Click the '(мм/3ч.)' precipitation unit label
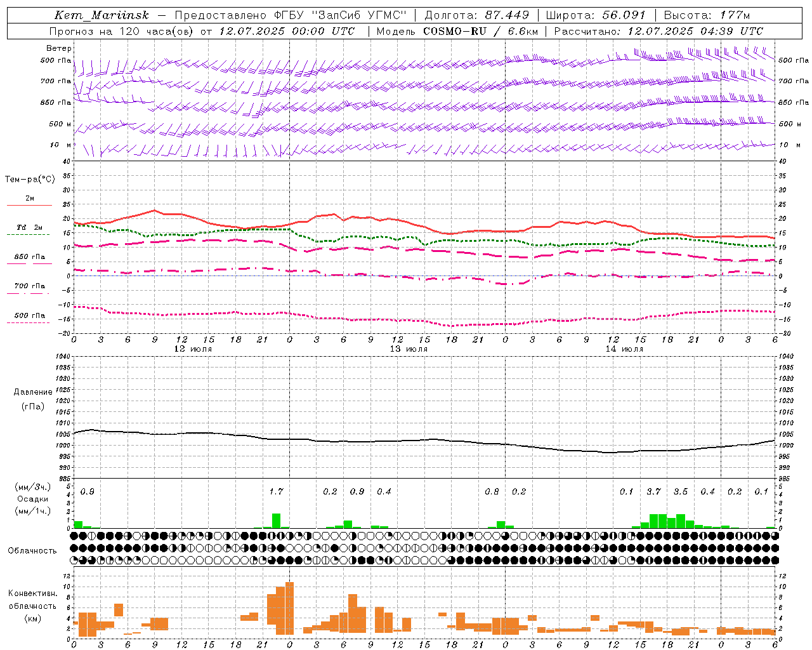Viewport: 812px width, 650px height. point(33,487)
